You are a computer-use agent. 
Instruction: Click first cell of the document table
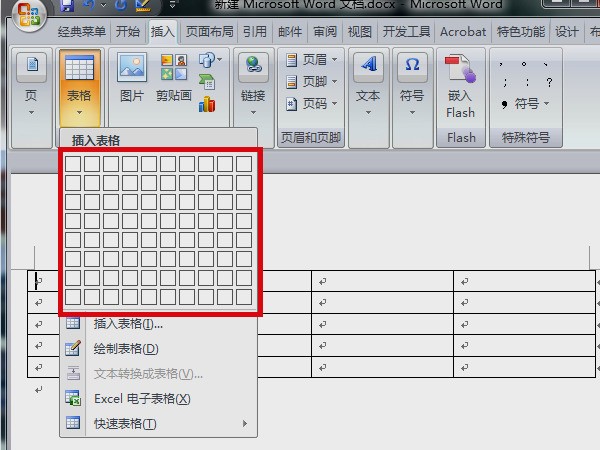pos(43,281)
